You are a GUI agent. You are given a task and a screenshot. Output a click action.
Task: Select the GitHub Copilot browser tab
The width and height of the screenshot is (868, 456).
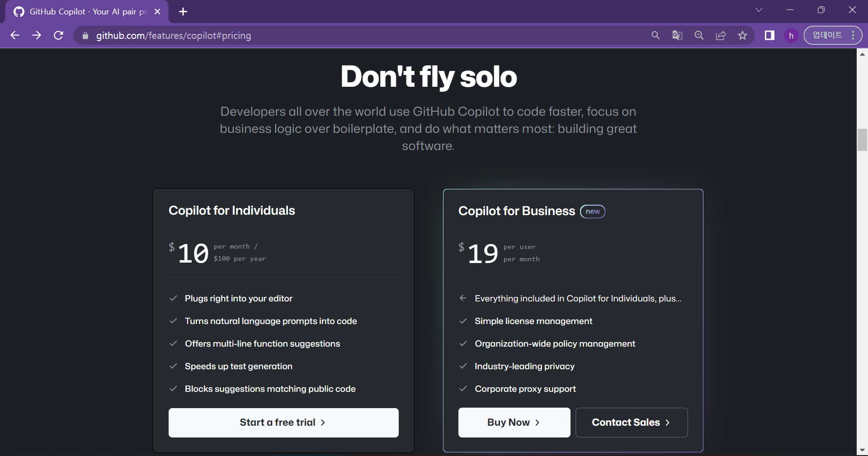tap(87, 12)
